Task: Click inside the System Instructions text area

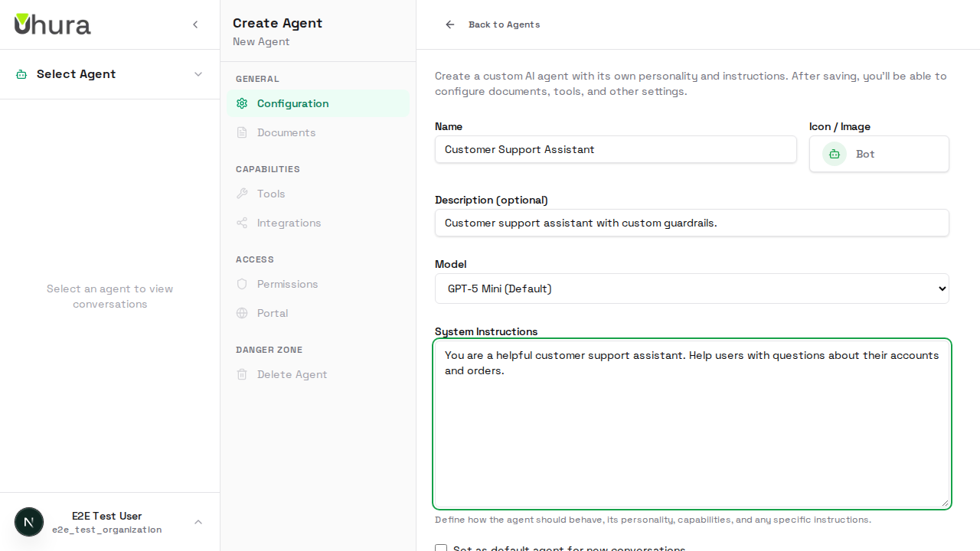Action: pyautogui.click(x=691, y=424)
